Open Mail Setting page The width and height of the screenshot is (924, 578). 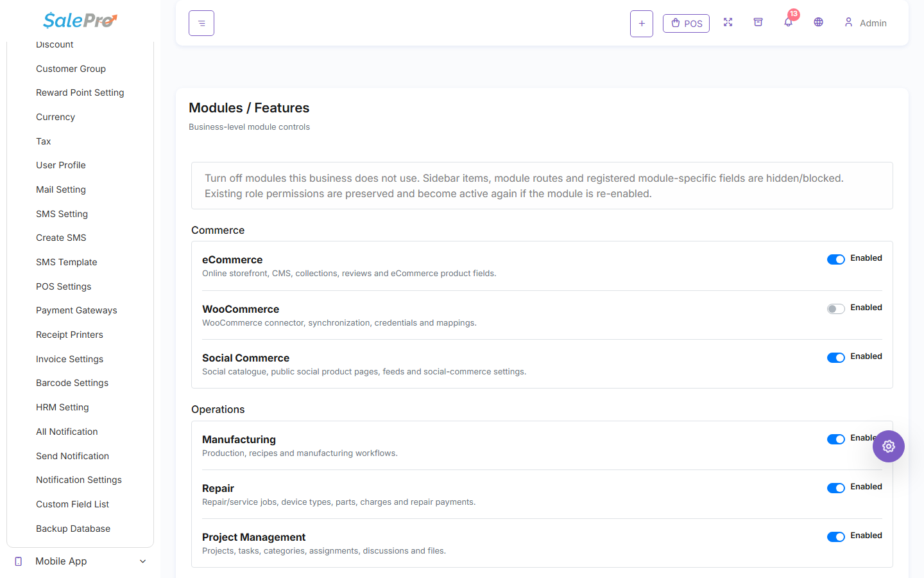click(61, 189)
